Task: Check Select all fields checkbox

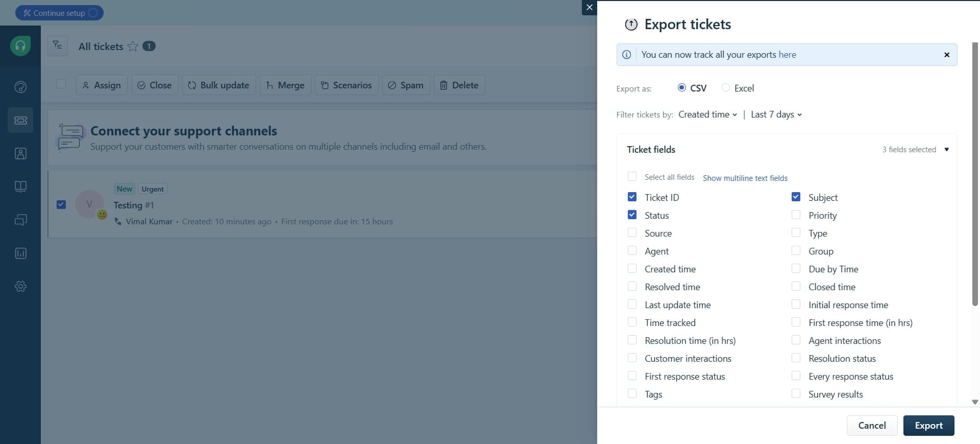Action: (x=632, y=176)
